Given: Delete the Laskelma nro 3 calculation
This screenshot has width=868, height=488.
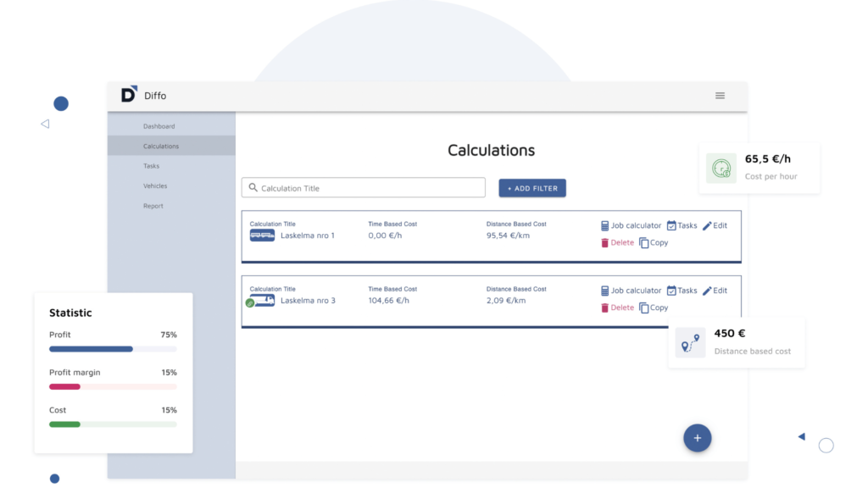Looking at the screenshot, I should point(617,308).
